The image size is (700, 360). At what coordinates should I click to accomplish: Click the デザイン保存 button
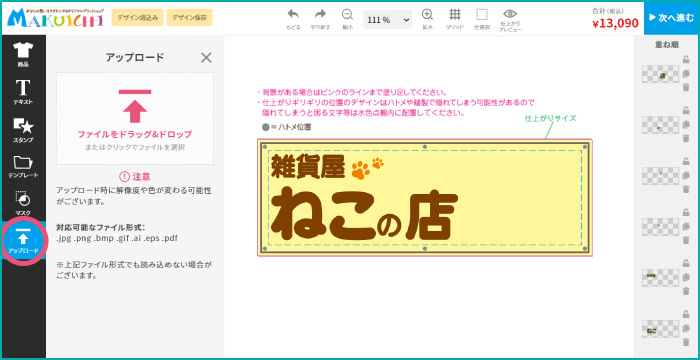click(189, 17)
